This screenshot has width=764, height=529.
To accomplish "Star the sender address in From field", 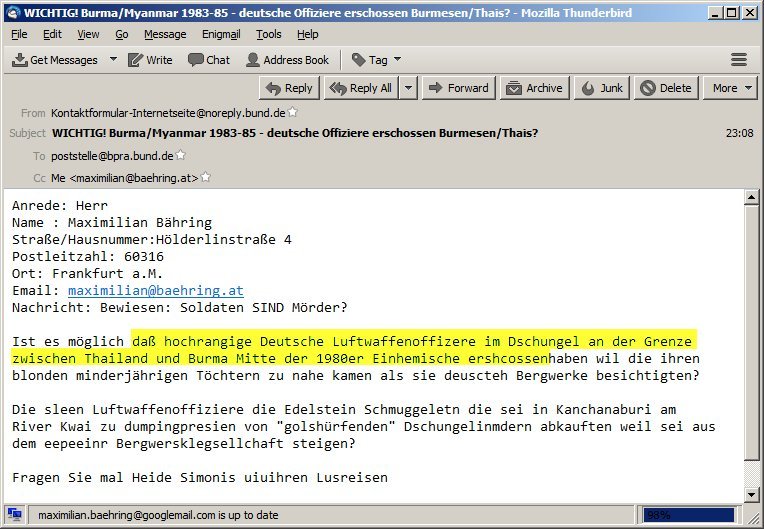I will (293, 113).
